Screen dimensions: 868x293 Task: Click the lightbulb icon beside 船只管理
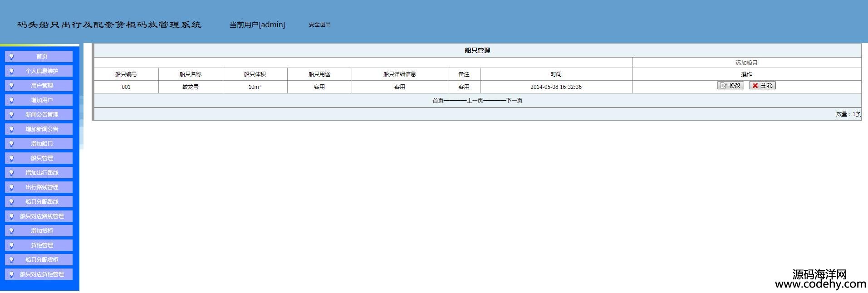12,158
